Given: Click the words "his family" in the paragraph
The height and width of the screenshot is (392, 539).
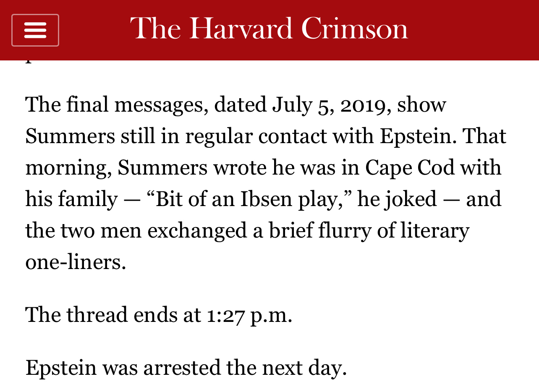Looking at the screenshot, I should (71, 199).
